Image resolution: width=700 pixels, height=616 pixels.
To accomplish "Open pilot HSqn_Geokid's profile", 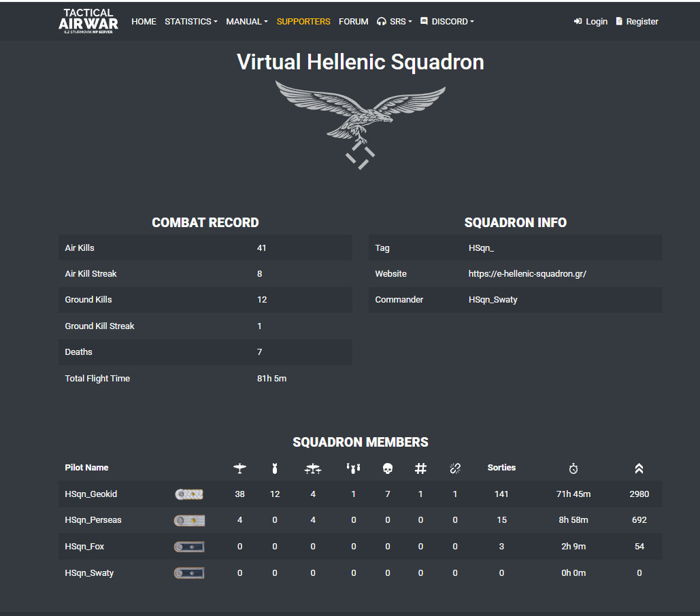I will (90, 494).
